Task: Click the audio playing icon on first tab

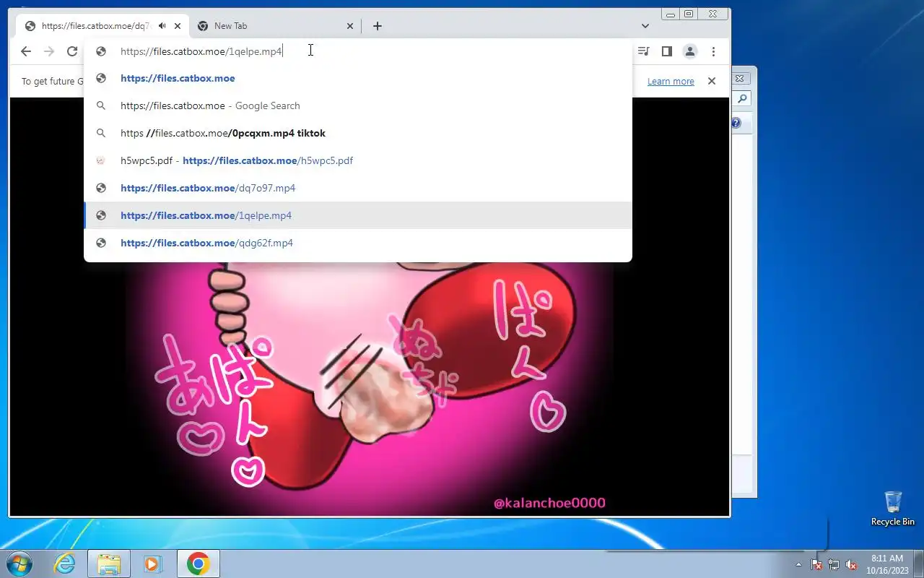Action: [x=162, y=26]
